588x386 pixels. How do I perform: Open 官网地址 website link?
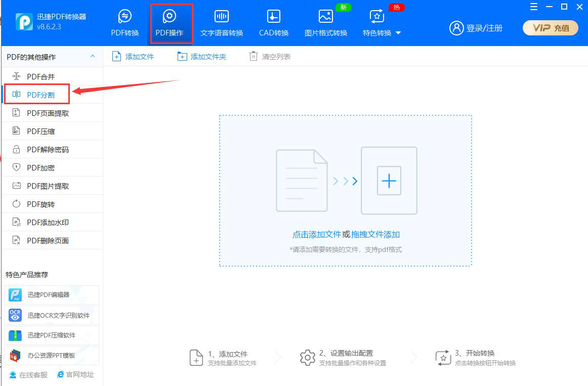click(75, 374)
